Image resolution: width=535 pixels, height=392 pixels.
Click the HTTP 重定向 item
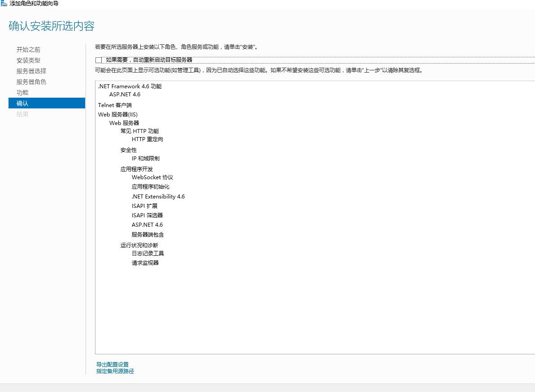click(147, 139)
